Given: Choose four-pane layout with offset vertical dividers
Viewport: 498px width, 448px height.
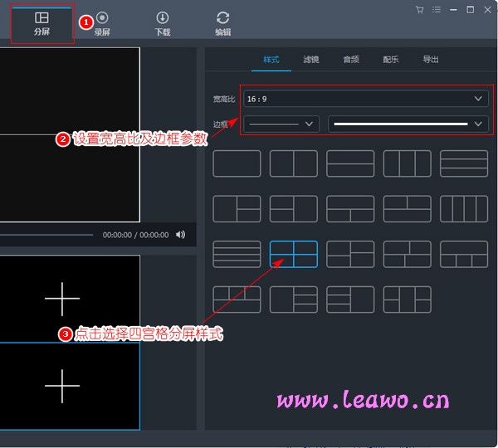Looking at the screenshot, I should 408,255.
